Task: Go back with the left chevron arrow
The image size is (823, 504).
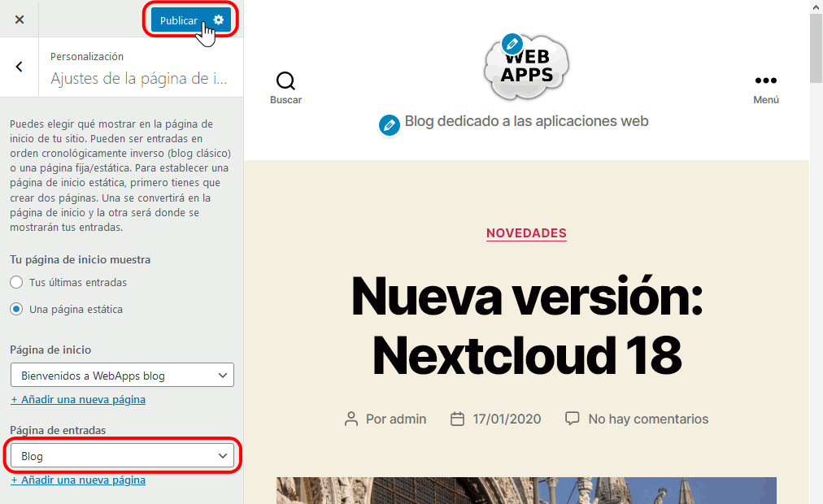Action: (20, 67)
